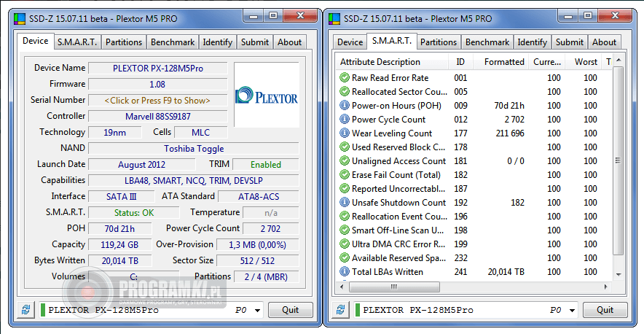Click the Power Cycle Count info icon
The image size is (644, 334).
click(x=344, y=120)
